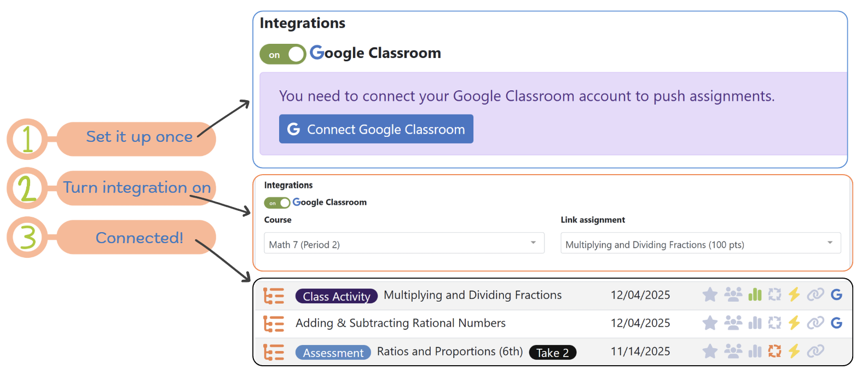This screenshot has height=369, width=868.
Task: Click the list icon beside Adding & Subtracting Rational Numbers
Action: 274,324
